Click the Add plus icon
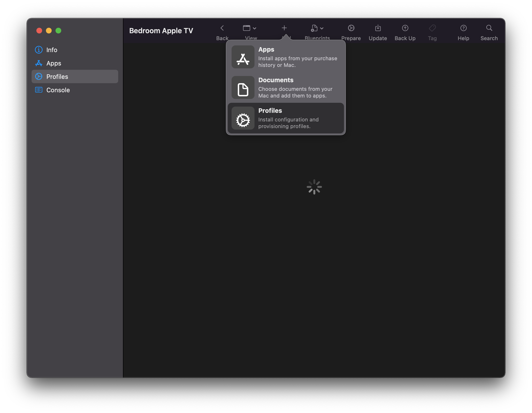The image size is (532, 413). coord(284,28)
